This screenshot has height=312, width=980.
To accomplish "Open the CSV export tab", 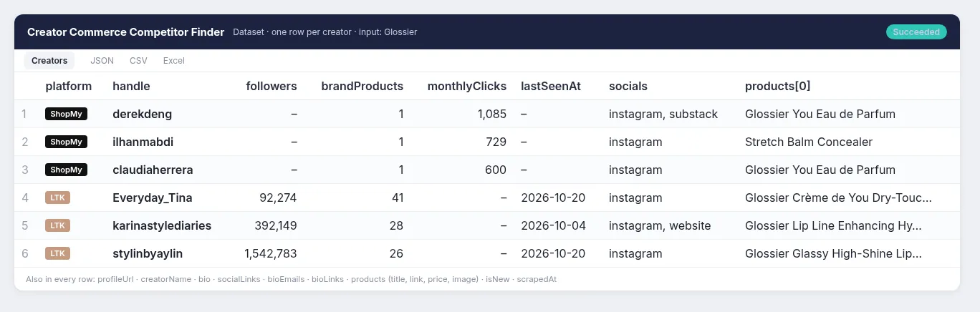I will tap(138, 61).
